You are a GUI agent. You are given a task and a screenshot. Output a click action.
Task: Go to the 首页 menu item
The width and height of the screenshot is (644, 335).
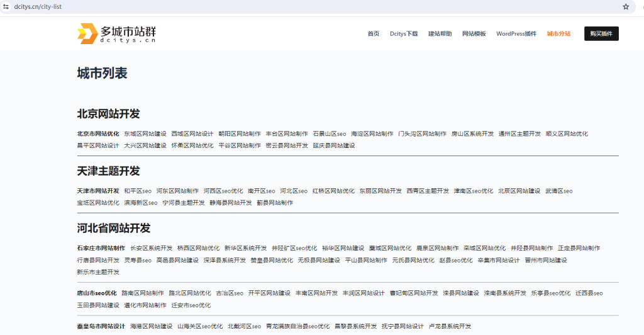(x=374, y=34)
